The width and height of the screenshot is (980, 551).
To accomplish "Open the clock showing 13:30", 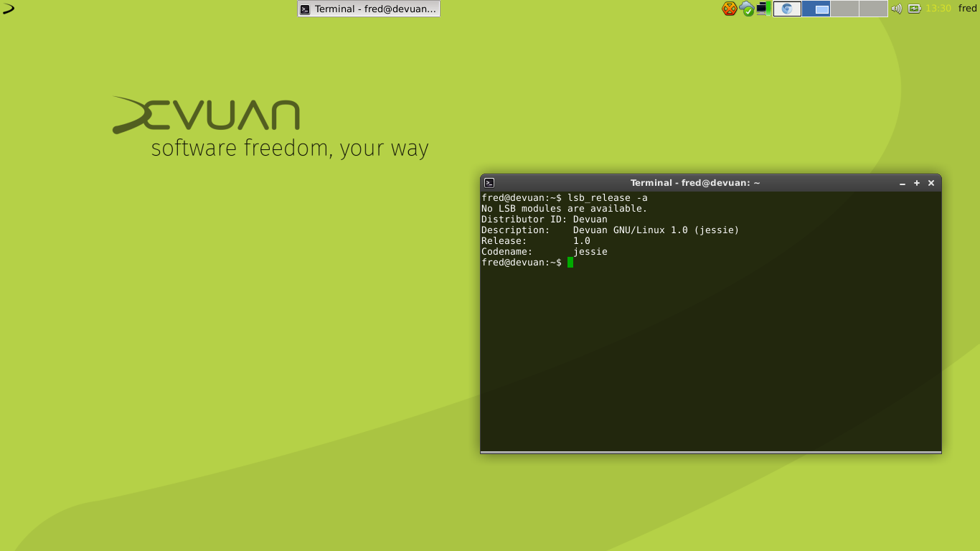I will [x=939, y=9].
